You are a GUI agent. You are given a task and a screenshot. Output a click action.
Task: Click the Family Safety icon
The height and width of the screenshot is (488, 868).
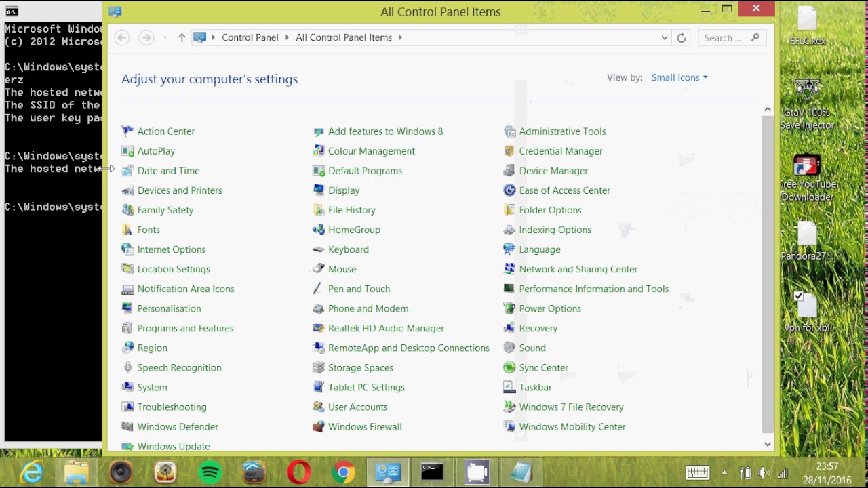(127, 210)
